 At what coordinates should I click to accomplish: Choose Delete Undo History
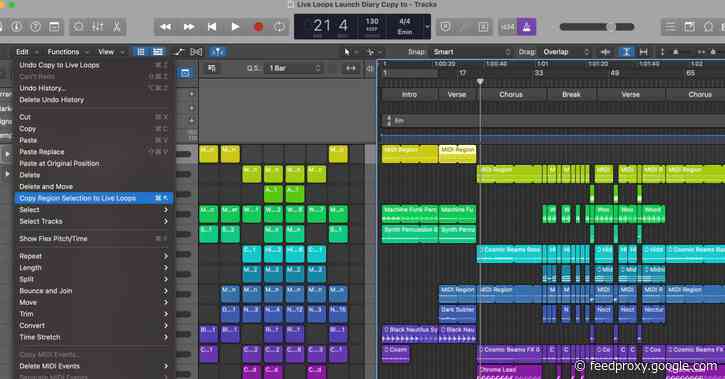click(x=94, y=100)
